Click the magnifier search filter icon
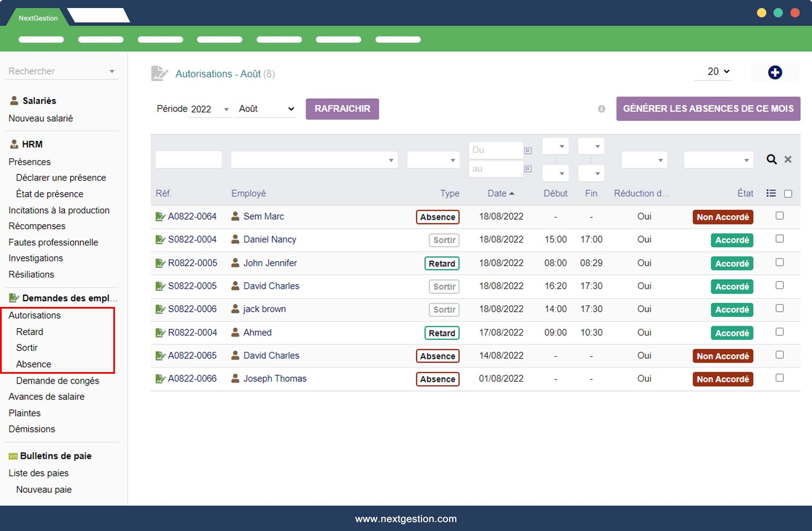This screenshot has height=531, width=812. (771, 159)
